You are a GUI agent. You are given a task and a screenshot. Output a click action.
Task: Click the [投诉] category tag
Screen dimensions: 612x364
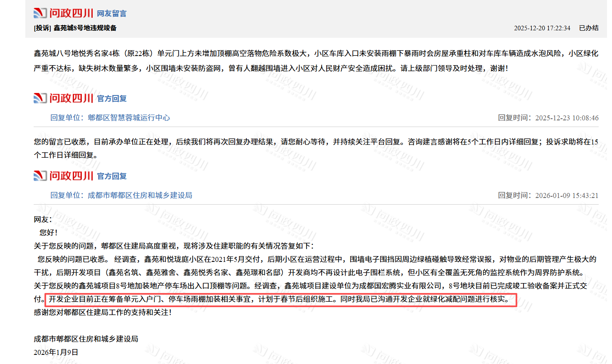(42, 28)
